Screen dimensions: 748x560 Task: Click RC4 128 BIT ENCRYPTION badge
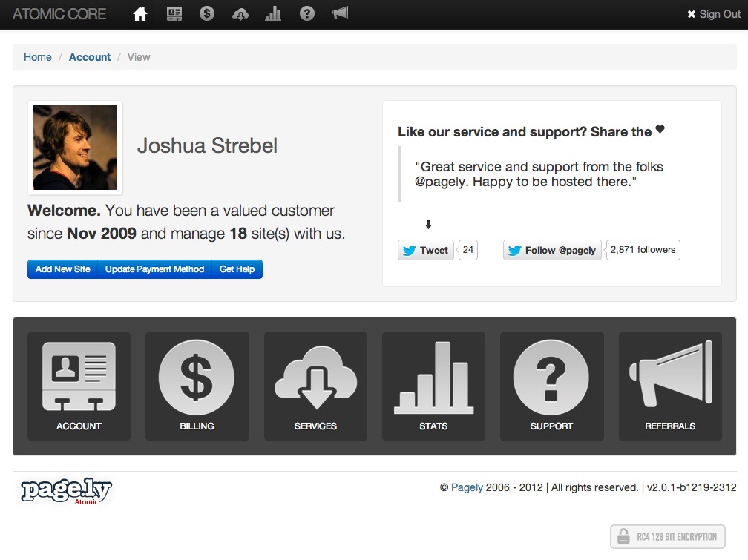667,536
